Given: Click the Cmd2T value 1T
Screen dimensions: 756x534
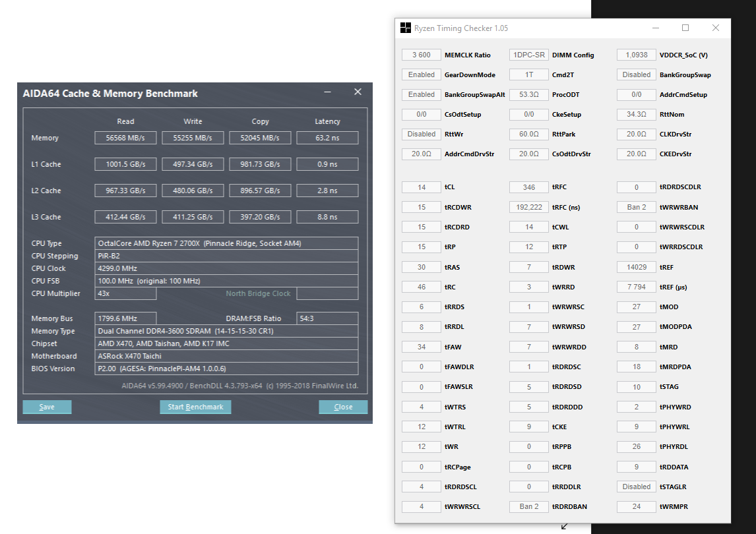Looking at the screenshot, I should 529,74.
